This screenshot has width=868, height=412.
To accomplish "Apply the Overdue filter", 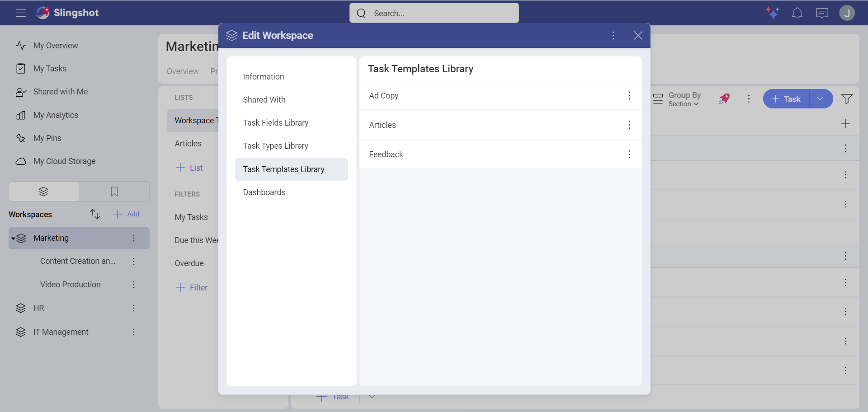I will point(189,263).
